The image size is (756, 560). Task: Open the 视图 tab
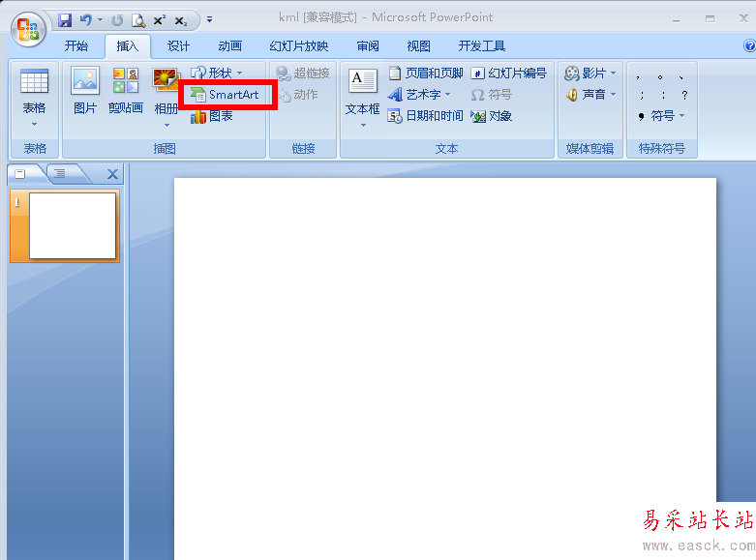[x=418, y=46]
